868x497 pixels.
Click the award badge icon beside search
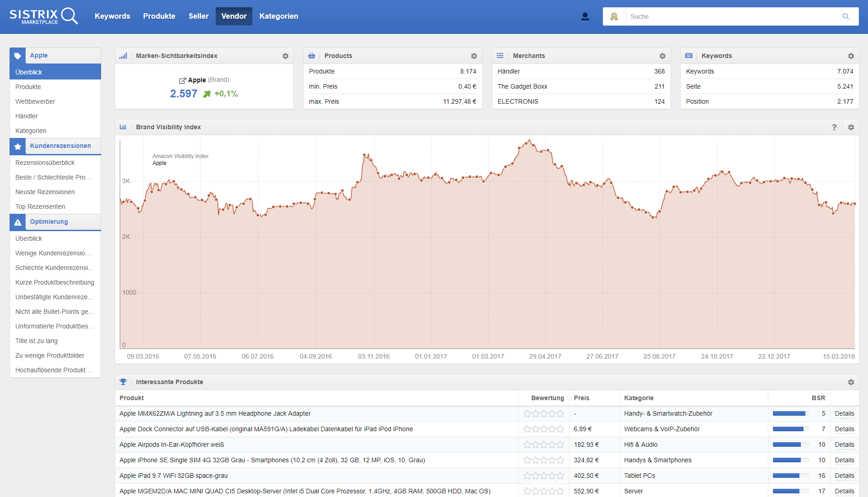614,16
